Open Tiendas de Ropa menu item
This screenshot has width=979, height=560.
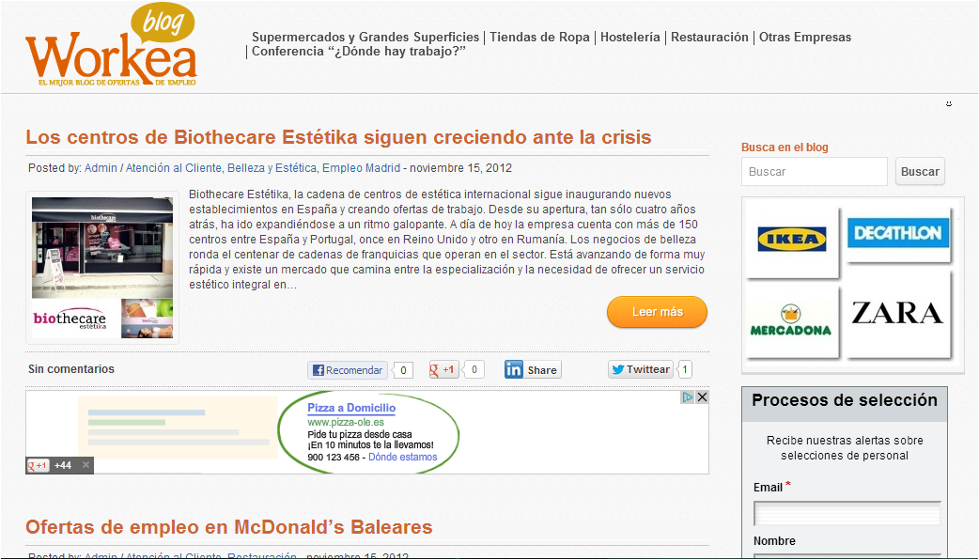click(539, 37)
